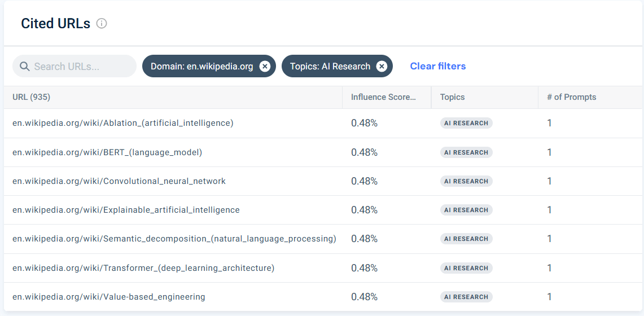
Task: Open the Value-based_engineering URL
Action: [x=109, y=297]
